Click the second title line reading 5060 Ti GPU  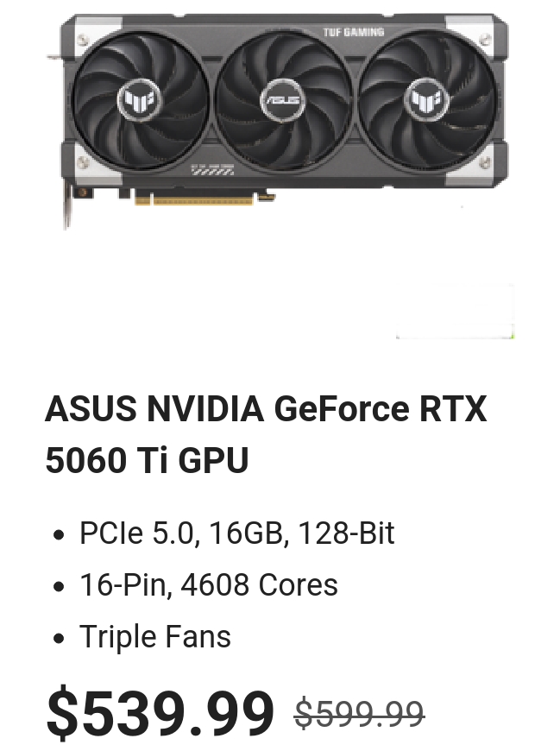[147, 460]
